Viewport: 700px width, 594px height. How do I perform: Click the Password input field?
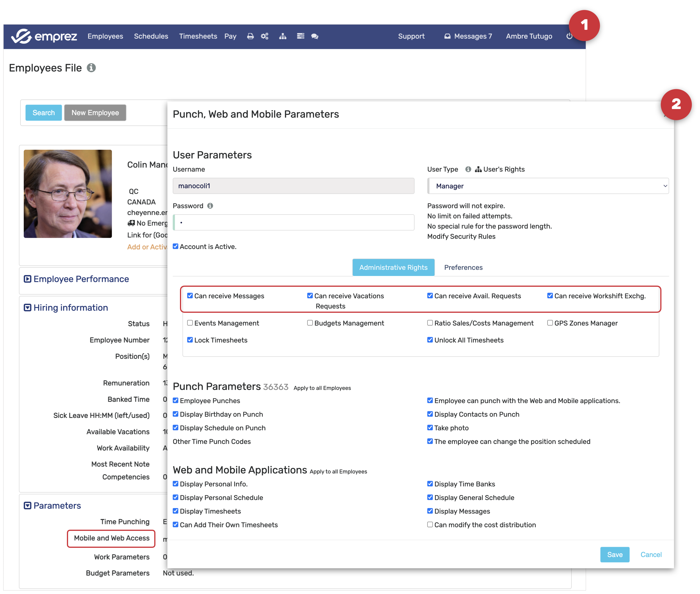pyautogui.click(x=293, y=222)
